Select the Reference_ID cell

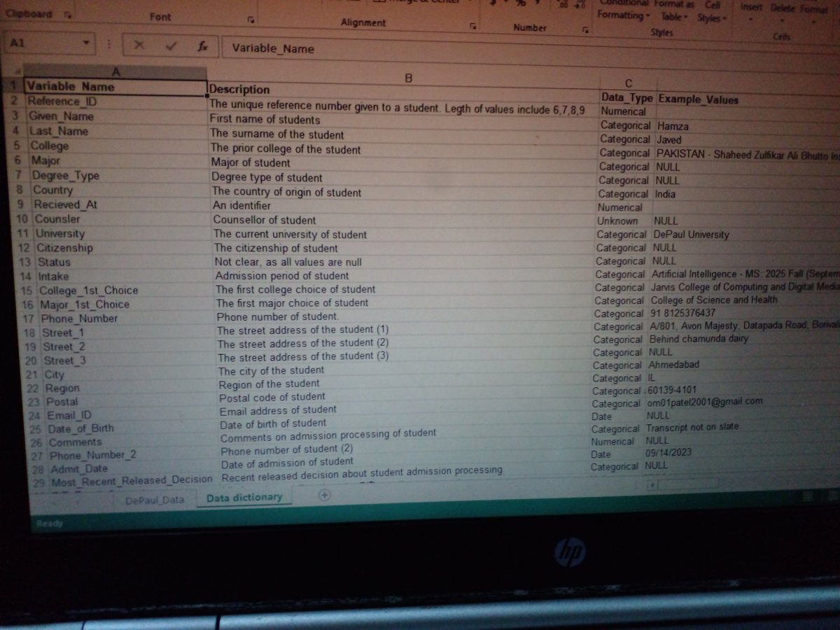click(116, 101)
